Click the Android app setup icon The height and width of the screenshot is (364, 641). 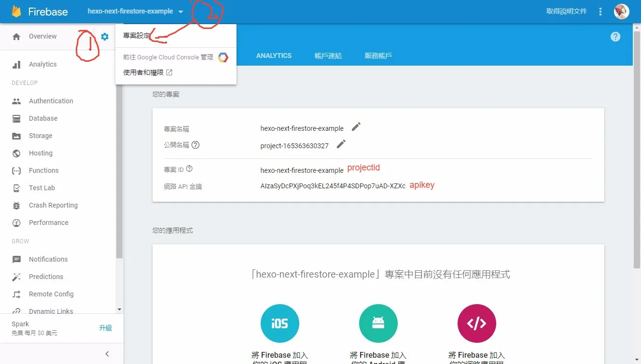coord(378,323)
